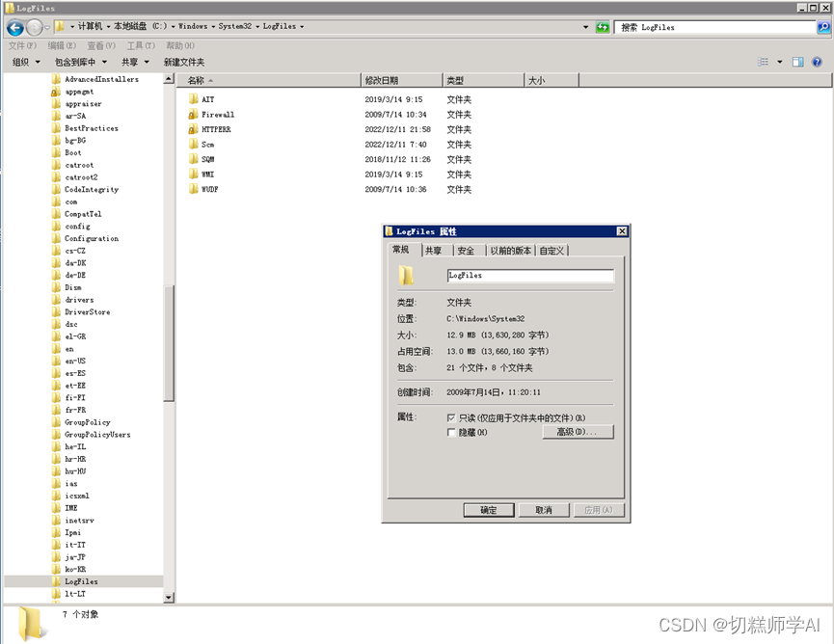Open the 组织 dropdown menu
This screenshot has width=834, height=644.
(27, 63)
